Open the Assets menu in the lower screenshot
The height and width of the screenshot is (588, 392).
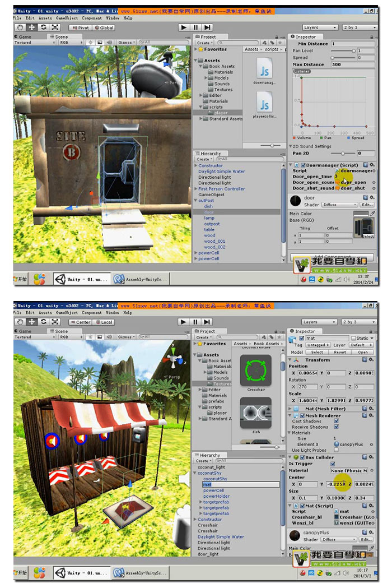45,312
